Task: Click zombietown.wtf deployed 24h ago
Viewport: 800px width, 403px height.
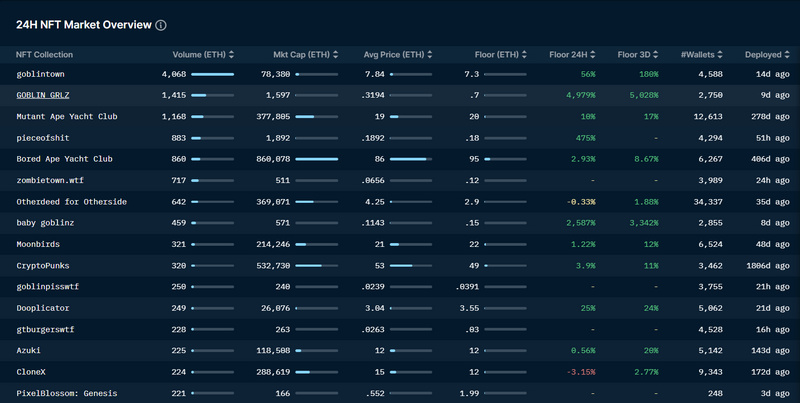Action: [x=772, y=180]
